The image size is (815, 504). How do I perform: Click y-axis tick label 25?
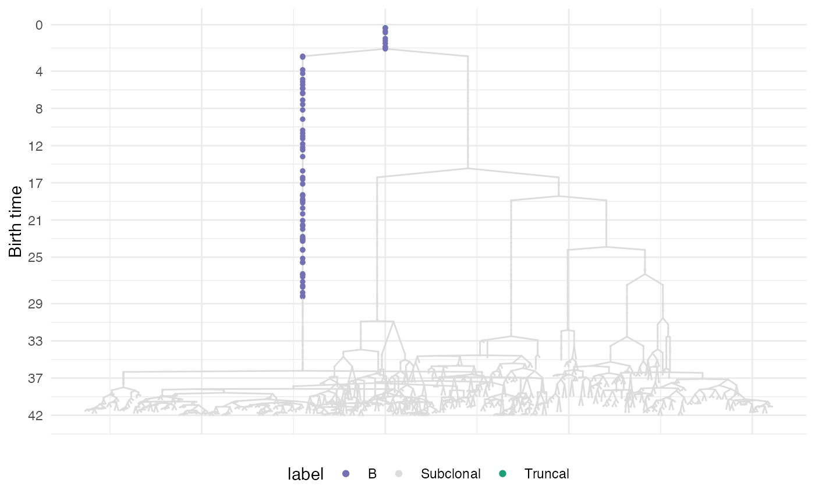tap(36, 257)
